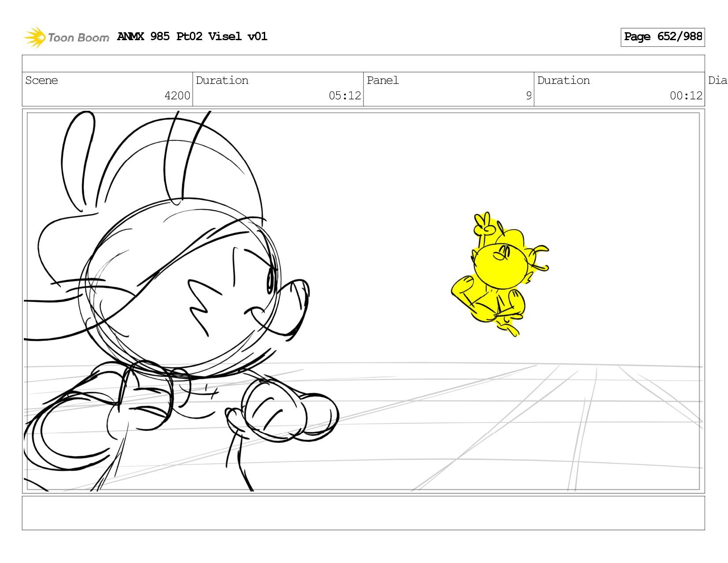Select the scene duration value '05:12'

point(345,95)
